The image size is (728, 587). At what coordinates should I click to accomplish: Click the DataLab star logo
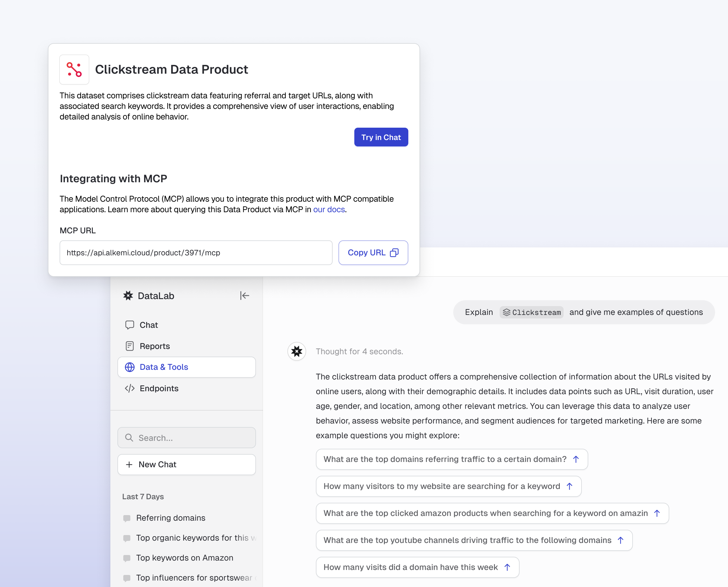point(128,296)
